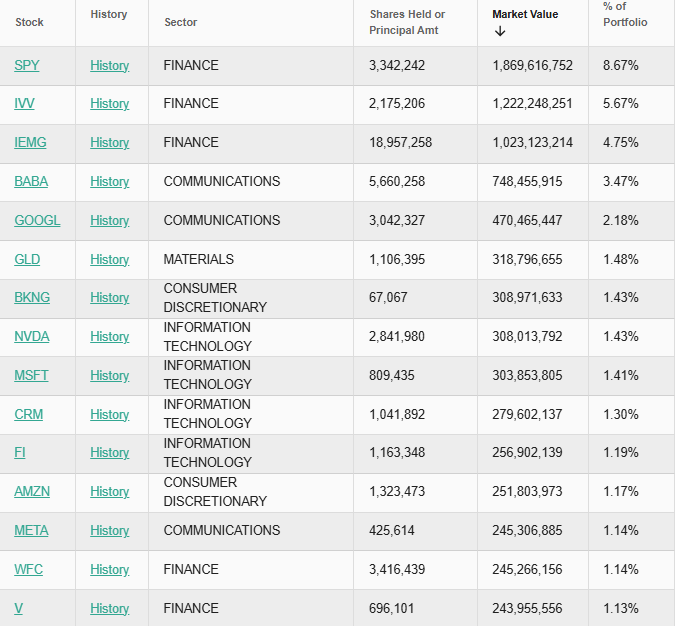View History for AMZN row
Screen dimensions: 675x626
pos(109,492)
